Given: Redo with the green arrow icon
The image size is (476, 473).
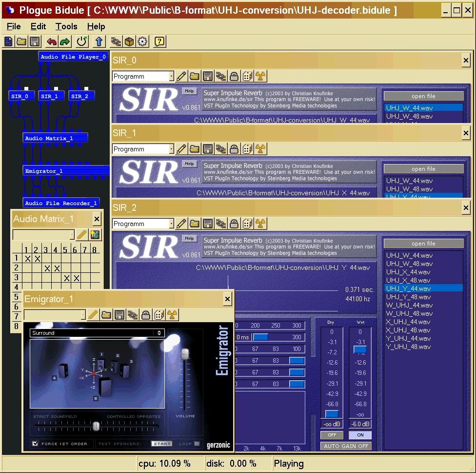Looking at the screenshot, I should tap(65, 41).
